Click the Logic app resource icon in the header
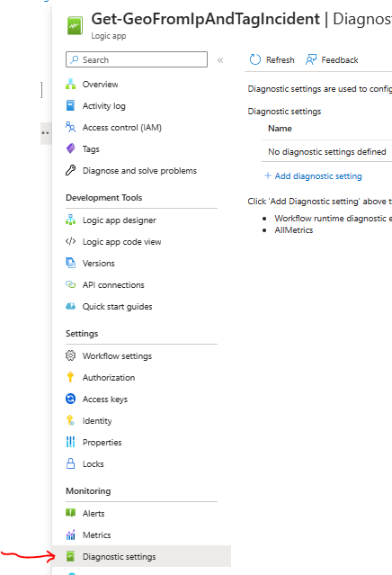The height and width of the screenshot is (575, 392). (x=75, y=26)
